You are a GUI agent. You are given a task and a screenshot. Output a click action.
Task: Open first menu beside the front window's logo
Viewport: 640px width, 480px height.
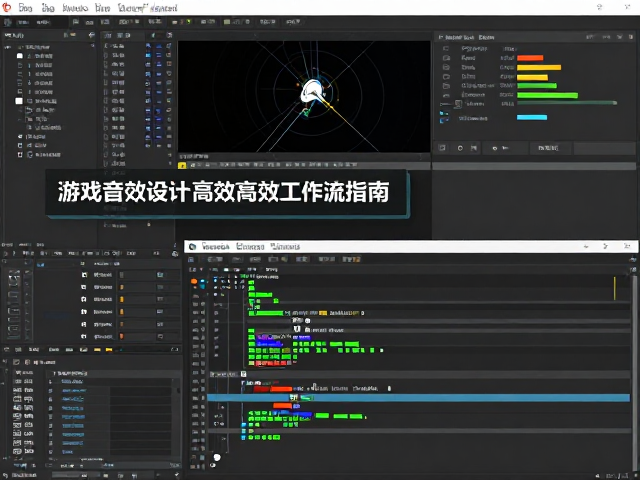point(215,247)
